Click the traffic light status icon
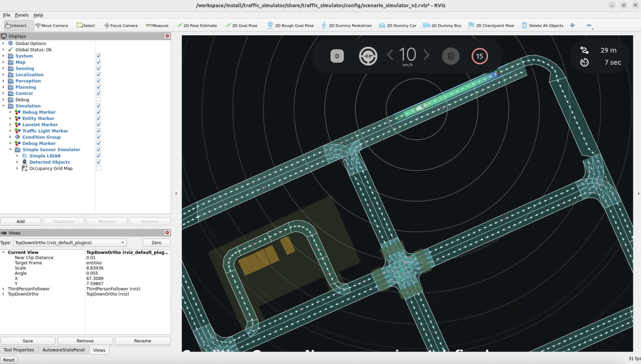This screenshot has height=364, width=641. tap(451, 56)
